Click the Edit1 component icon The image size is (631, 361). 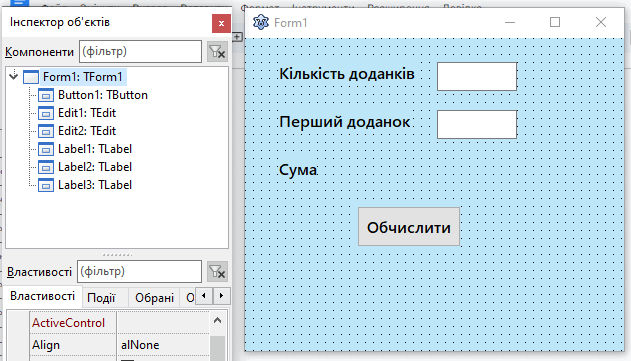click(46, 113)
